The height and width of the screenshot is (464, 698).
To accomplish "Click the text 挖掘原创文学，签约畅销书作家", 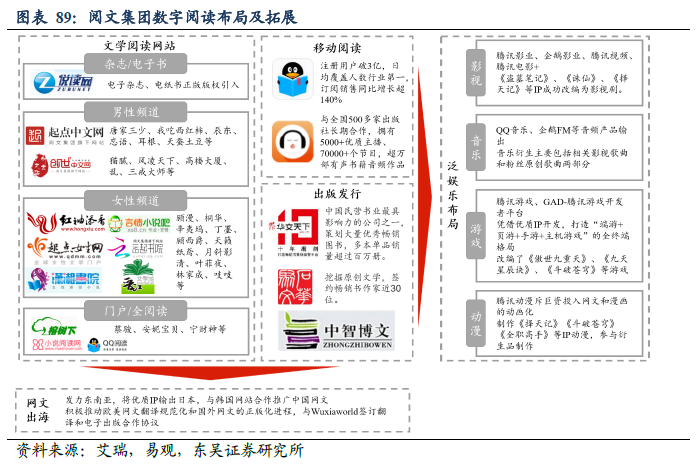I will point(362,288).
